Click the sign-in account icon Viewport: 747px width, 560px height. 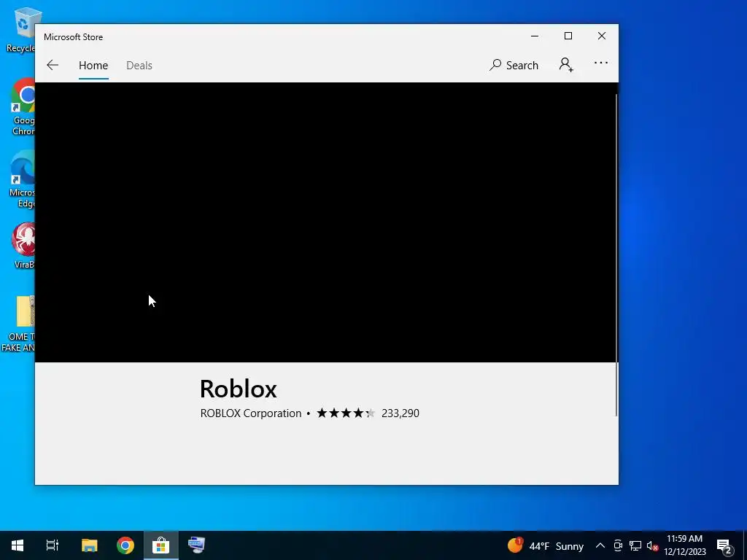tap(566, 65)
